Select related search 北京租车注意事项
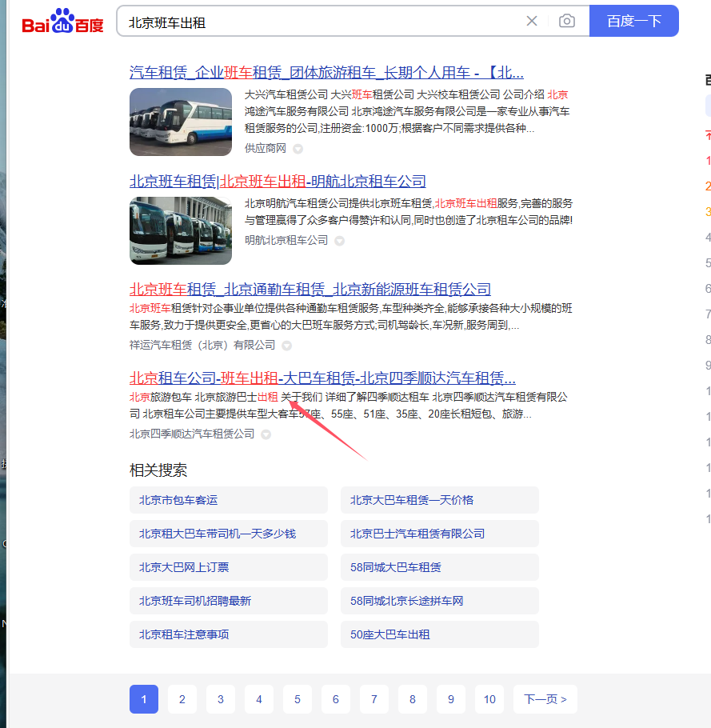Image resolution: width=711 pixels, height=728 pixels. tap(229, 634)
